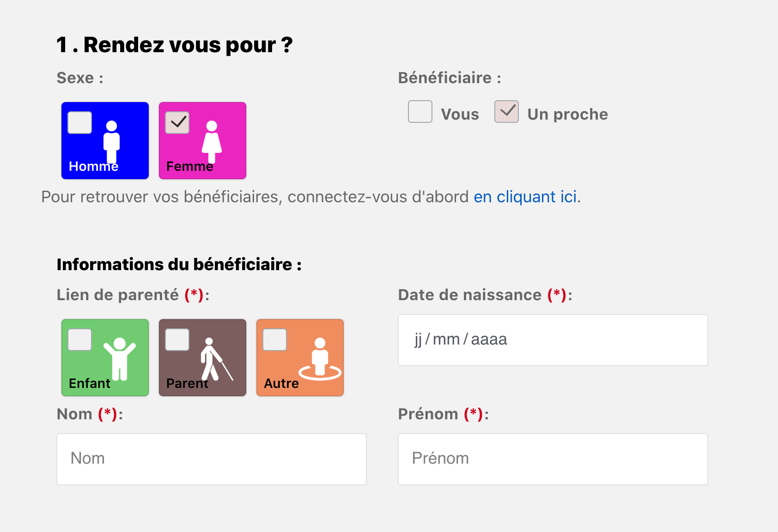Click the child figure icon on the Enfant tile
Screen dimensions: 778x532
[x=120, y=358]
